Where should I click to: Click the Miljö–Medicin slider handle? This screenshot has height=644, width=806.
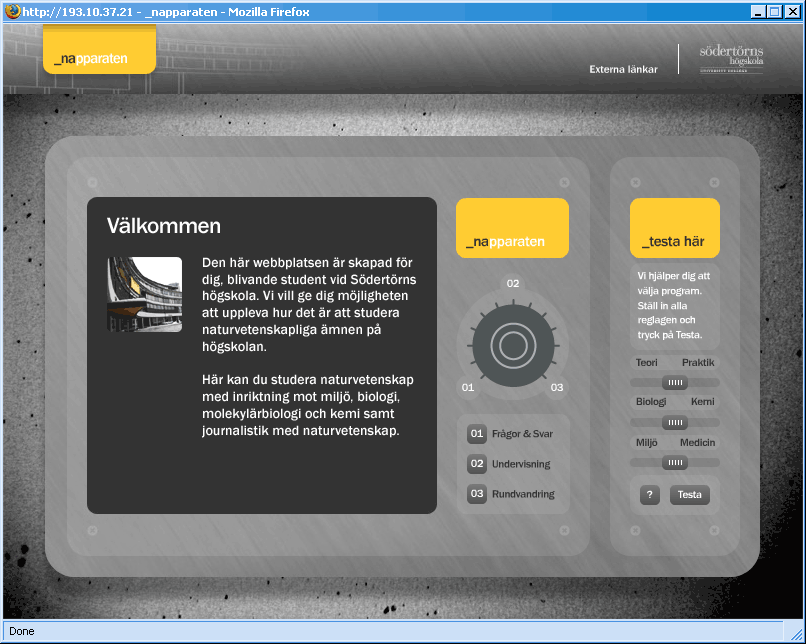click(x=676, y=462)
